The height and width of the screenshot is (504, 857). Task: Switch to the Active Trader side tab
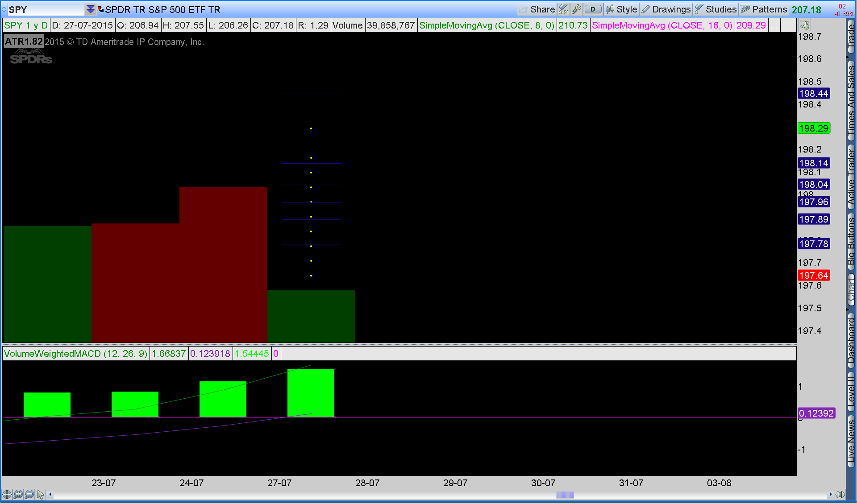851,176
